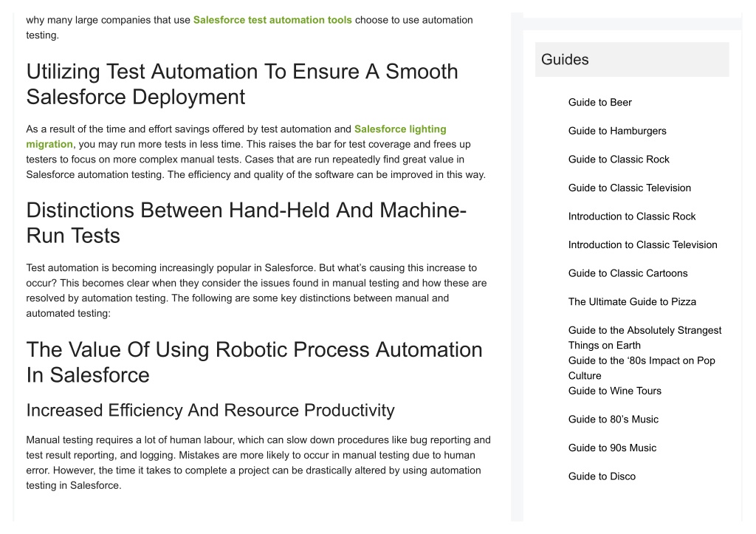Open Guide to Wine Tours

[x=615, y=391]
